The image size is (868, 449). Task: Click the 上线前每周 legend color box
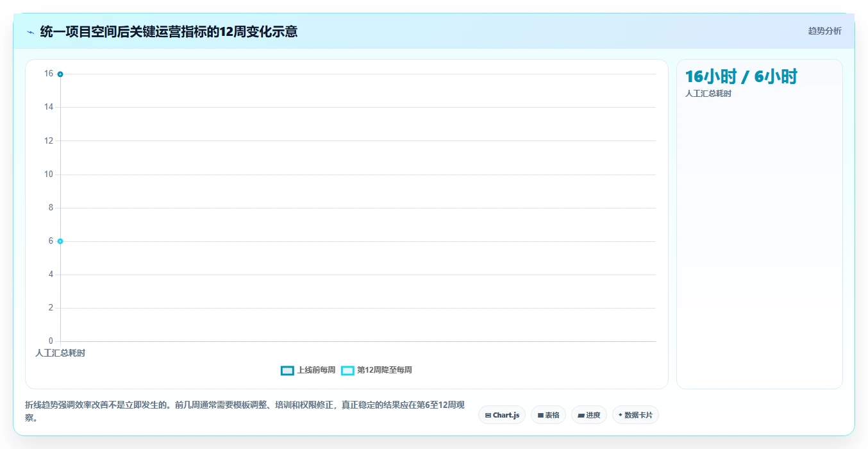pyautogui.click(x=287, y=370)
